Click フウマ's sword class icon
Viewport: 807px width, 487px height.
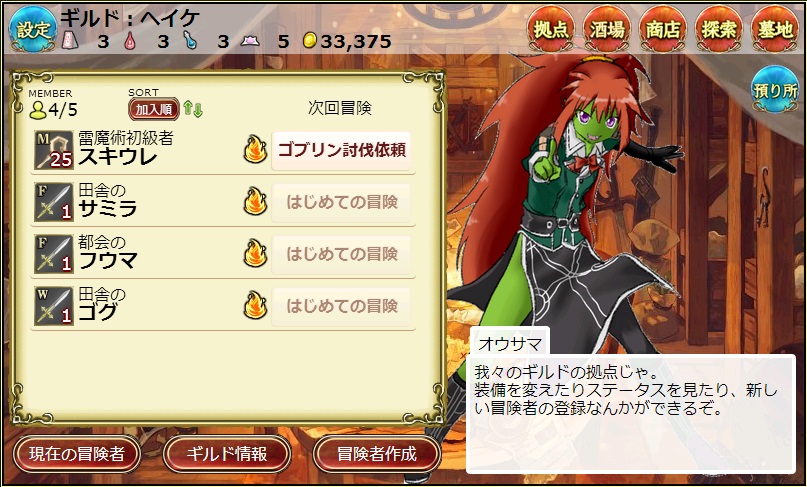(54, 254)
